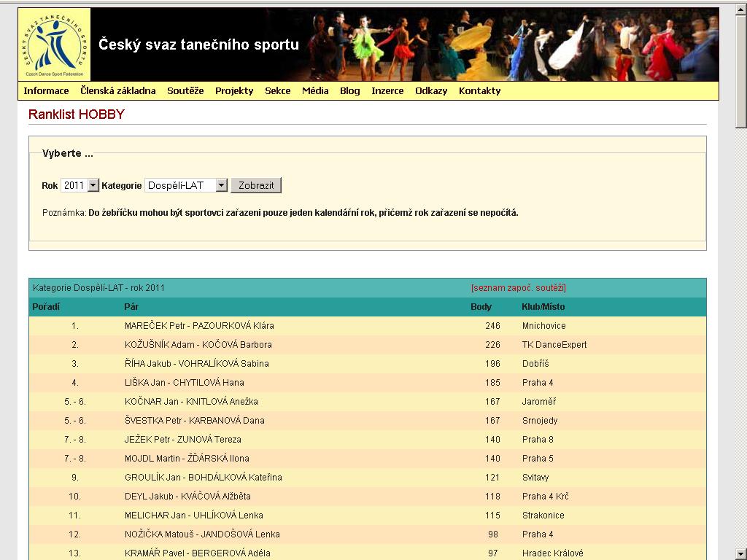
Task: Open the Odkazy menu item
Action: click(x=431, y=91)
